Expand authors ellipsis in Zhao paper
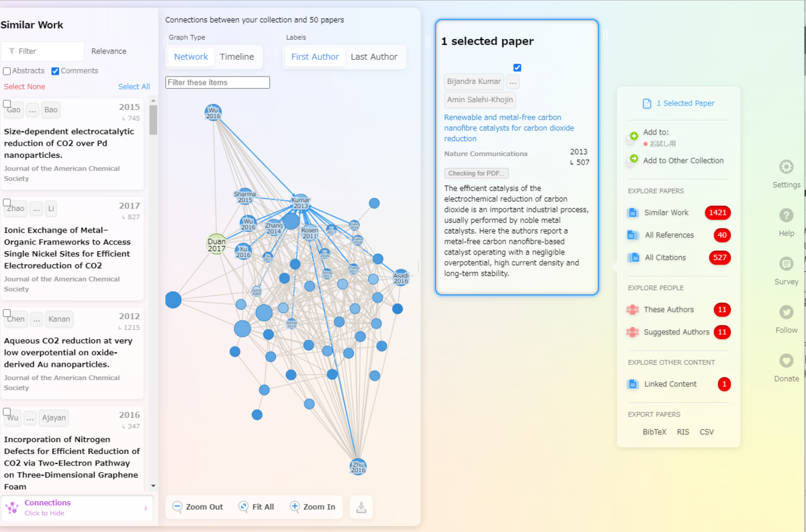 tap(36, 208)
